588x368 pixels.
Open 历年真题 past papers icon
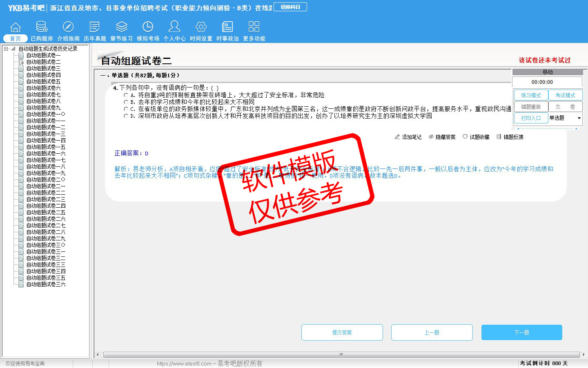[95, 27]
